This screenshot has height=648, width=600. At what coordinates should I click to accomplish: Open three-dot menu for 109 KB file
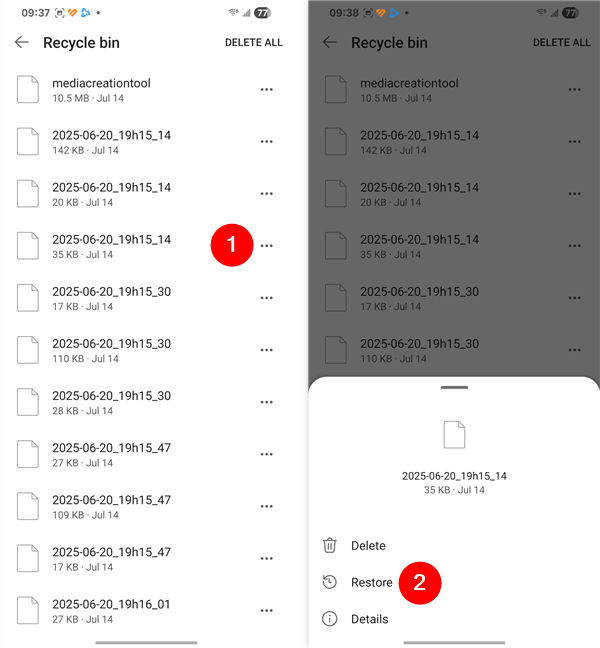(x=267, y=506)
